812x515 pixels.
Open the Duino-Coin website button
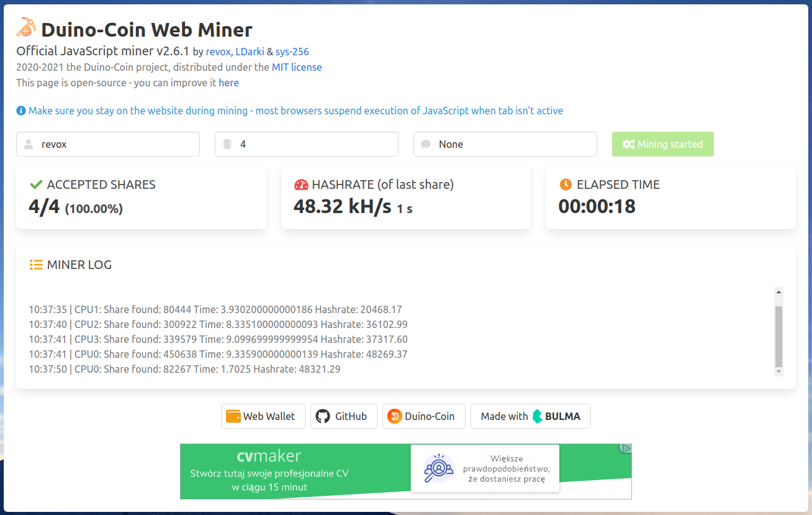(x=424, y=416)
